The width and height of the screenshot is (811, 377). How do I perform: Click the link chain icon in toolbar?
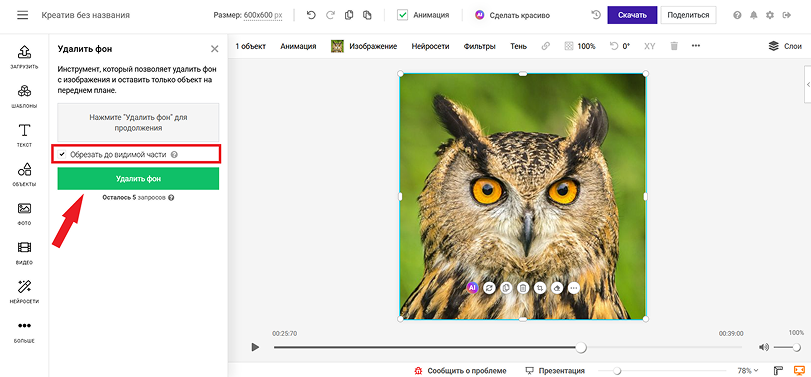pos(546,46)
